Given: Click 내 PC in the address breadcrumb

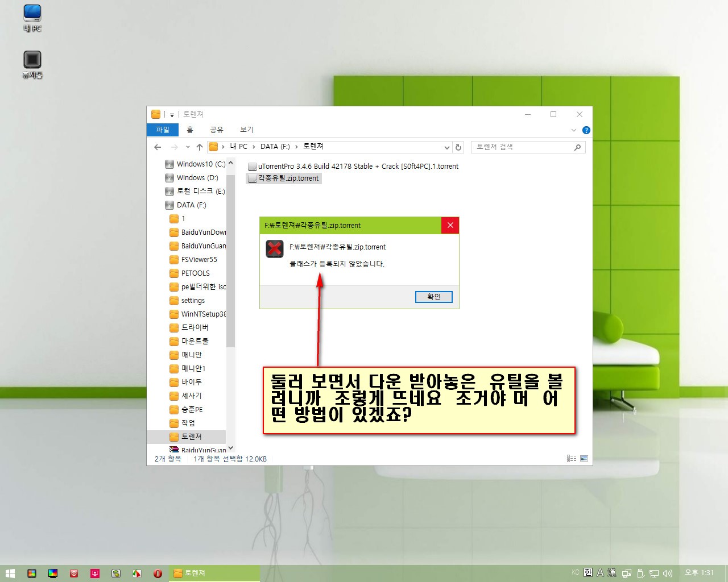Looking at the screenshot, I should pos(238,147).
